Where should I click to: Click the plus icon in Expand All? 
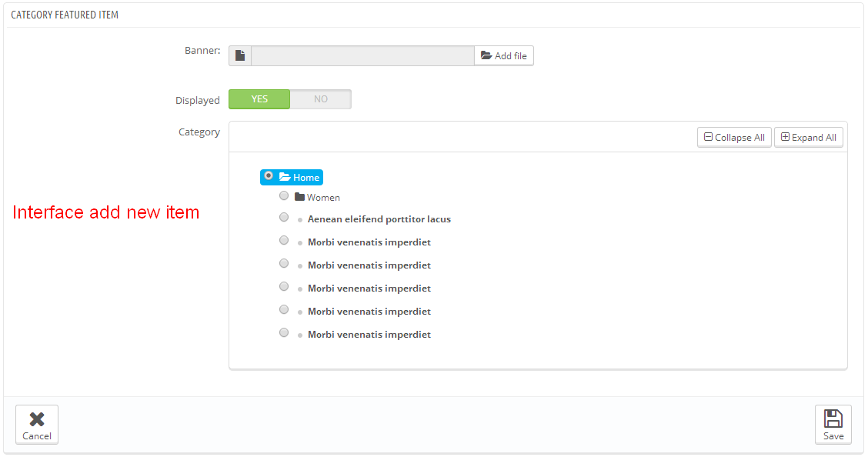pos(785,138)
